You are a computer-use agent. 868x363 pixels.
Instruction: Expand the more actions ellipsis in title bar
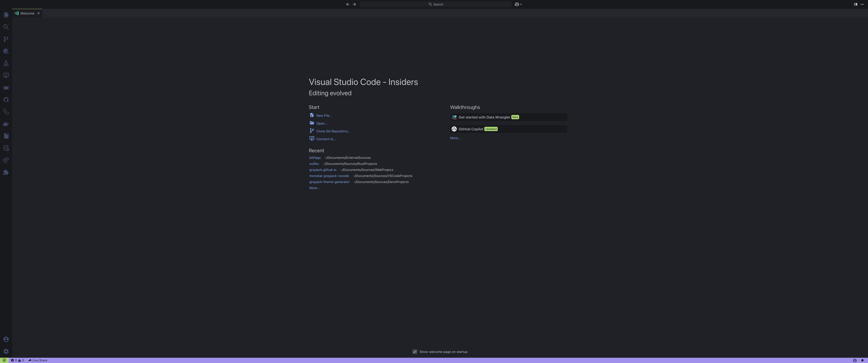tap(862, 4)
